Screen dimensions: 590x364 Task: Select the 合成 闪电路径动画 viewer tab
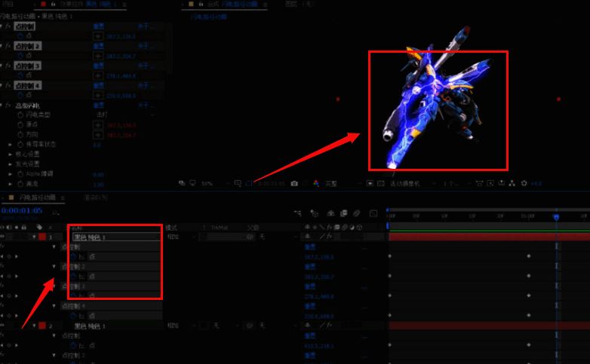(x=232, y=4)
